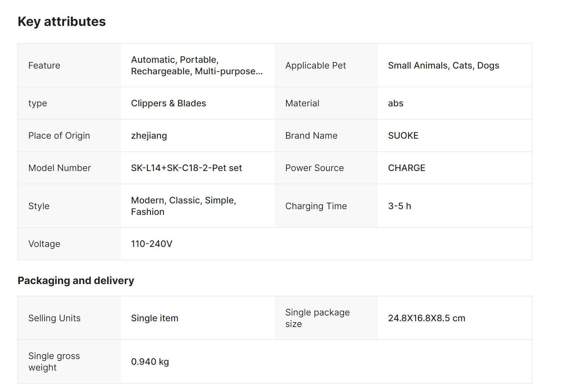565x392 pixels.
Task: Click the 110-240V voltage value
Action: [152, 244]
